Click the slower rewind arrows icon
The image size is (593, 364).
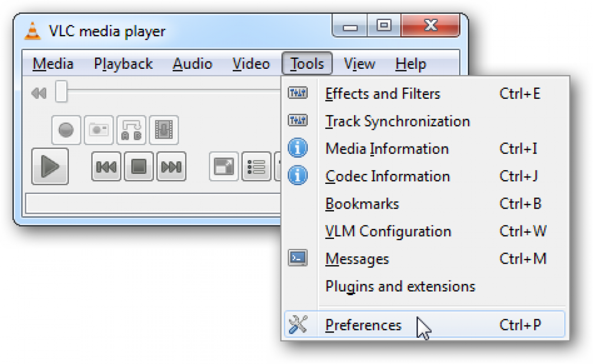coord(38,92)
